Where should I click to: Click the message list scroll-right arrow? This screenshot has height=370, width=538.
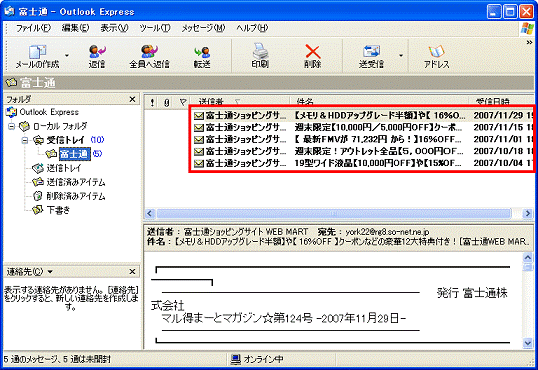pos(527,213)
